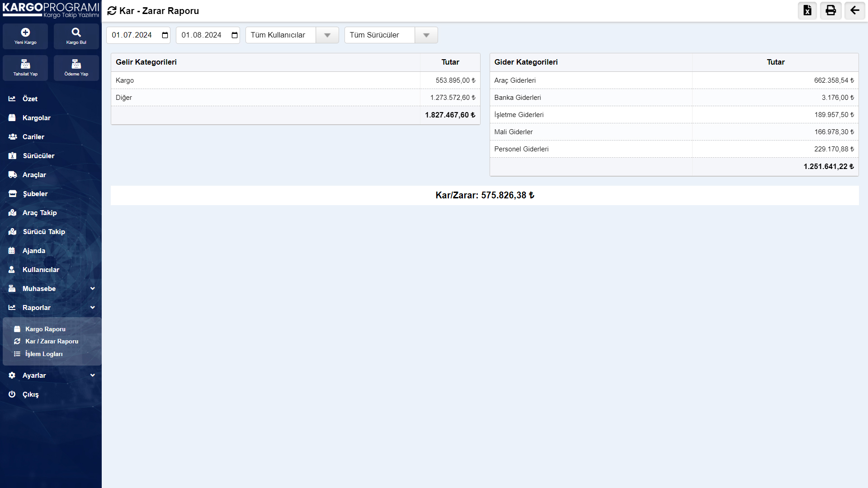868x488 pixels.
Task: Click the Şubeler store icon
Action: pos(13,193)
